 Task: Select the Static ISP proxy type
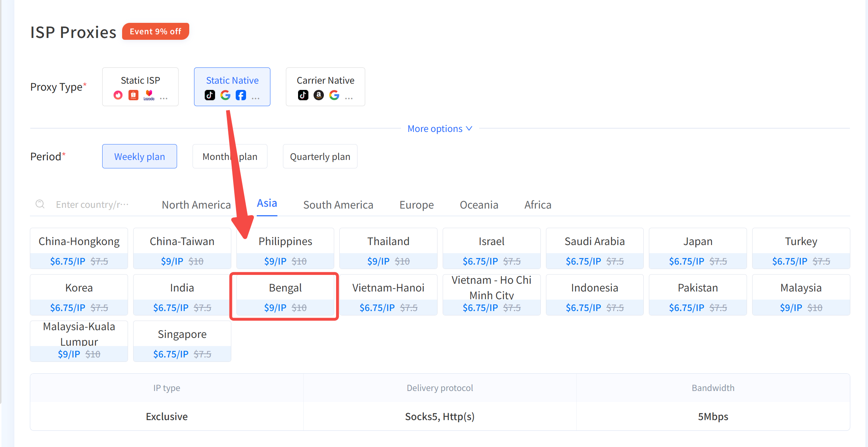point(140,87)
